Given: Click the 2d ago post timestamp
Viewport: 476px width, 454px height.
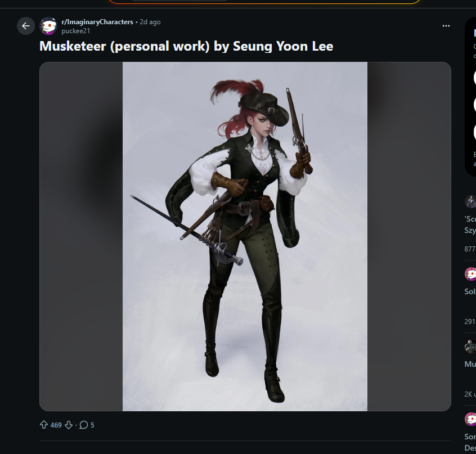Looking at the screenshot, I should point(150,22).
